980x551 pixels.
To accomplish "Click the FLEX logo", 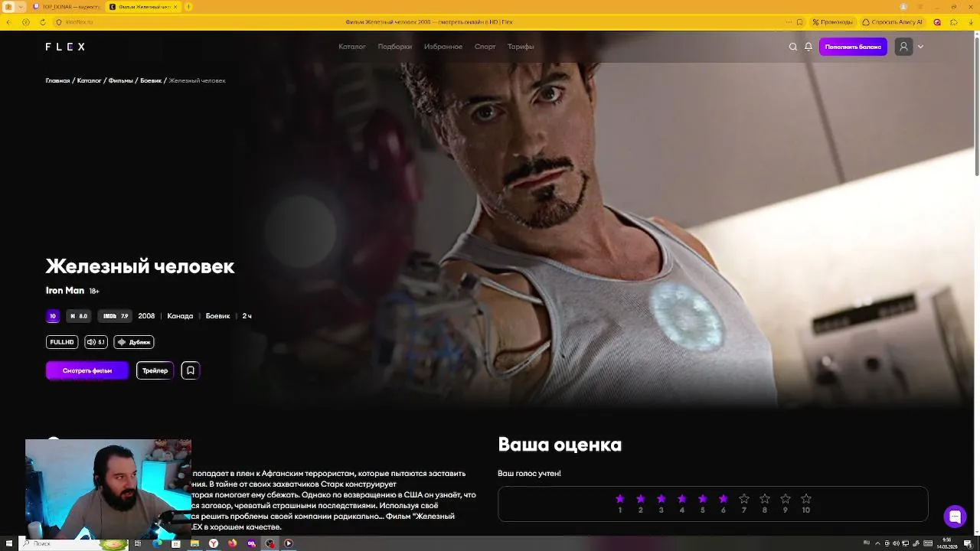I will (65, 47).
